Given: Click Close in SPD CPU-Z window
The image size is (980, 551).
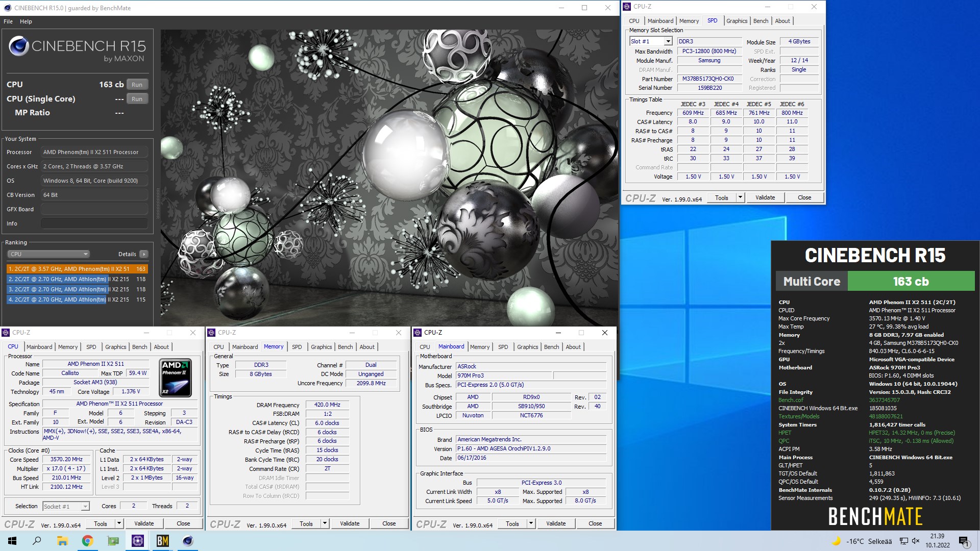Looking at the screenshot, I should click(804, 197).
